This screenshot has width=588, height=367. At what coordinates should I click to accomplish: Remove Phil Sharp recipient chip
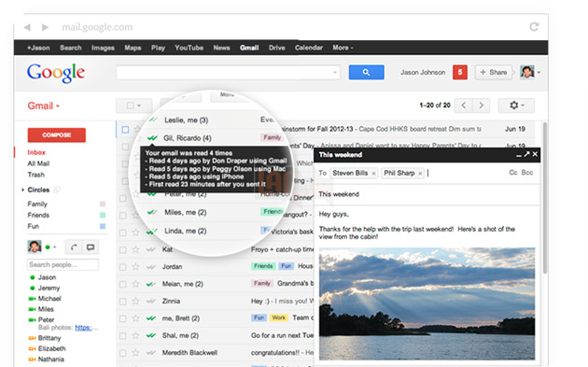(x=420, y=174)
